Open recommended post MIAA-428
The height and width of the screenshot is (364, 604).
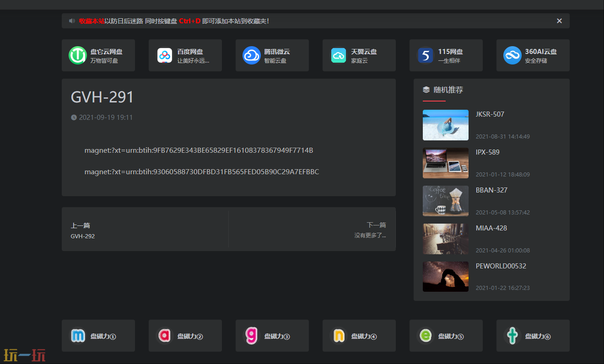[x=491, y=228]
